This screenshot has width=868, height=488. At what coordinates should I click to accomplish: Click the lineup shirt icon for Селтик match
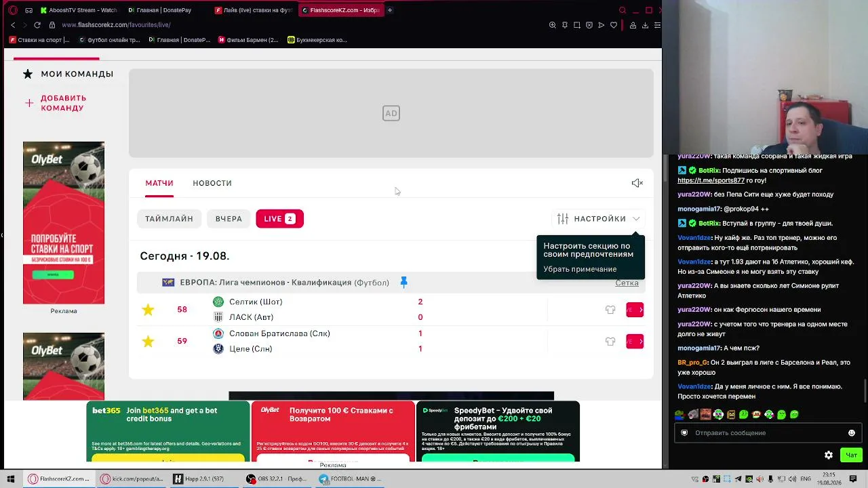(x=610, y=310)
